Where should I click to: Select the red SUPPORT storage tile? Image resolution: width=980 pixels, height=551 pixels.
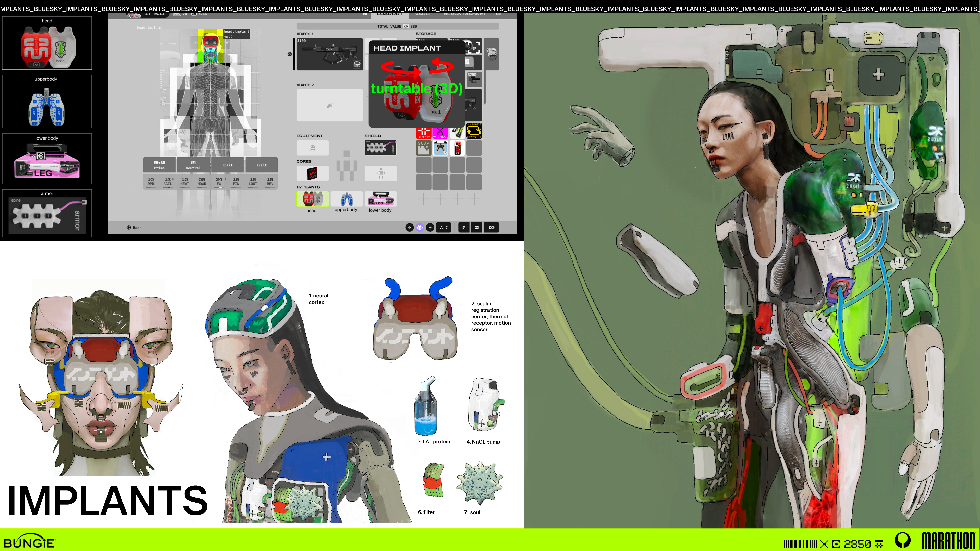423,133
